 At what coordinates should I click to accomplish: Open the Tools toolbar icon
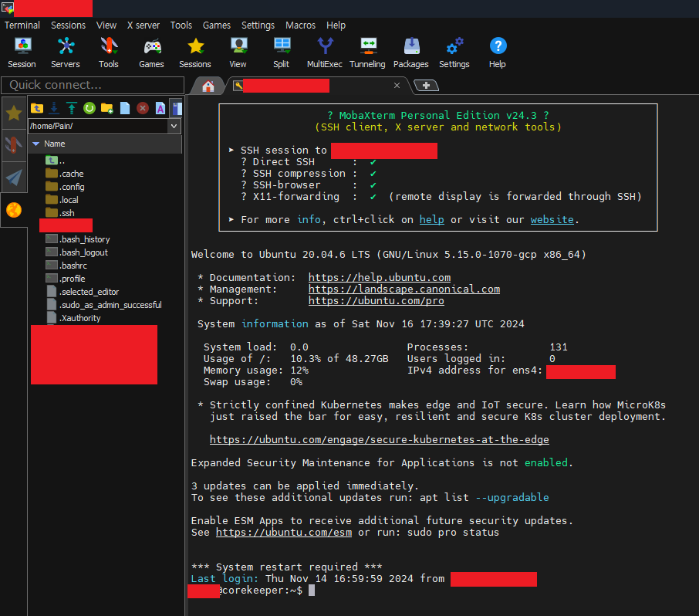(x=109, y=52)
